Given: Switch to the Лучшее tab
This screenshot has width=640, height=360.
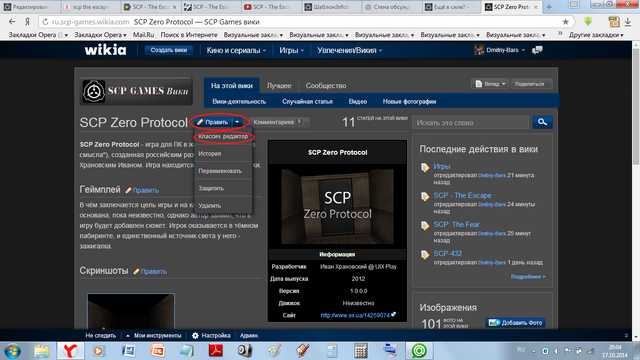Looking at the screenshot, I should (x=279, y=86).
